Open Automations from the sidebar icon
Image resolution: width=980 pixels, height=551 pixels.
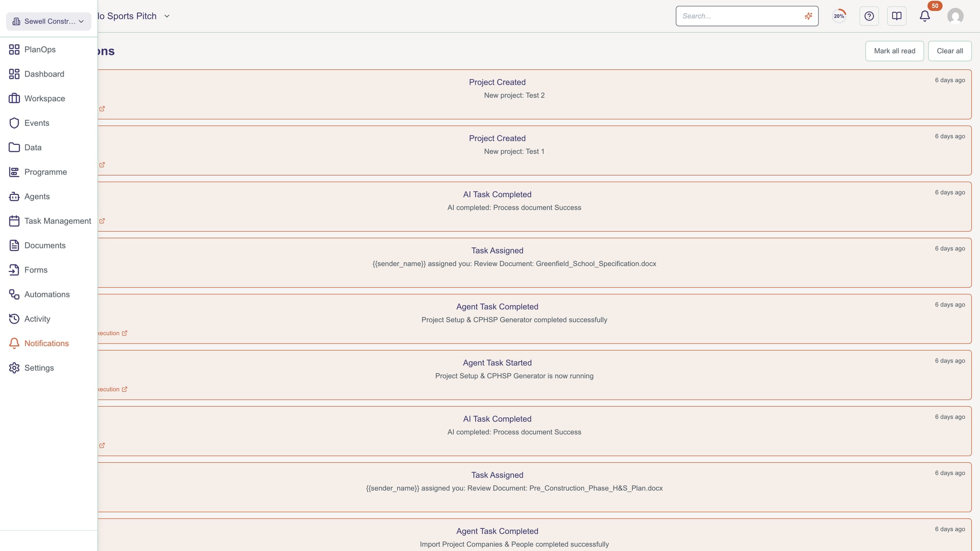14,294
